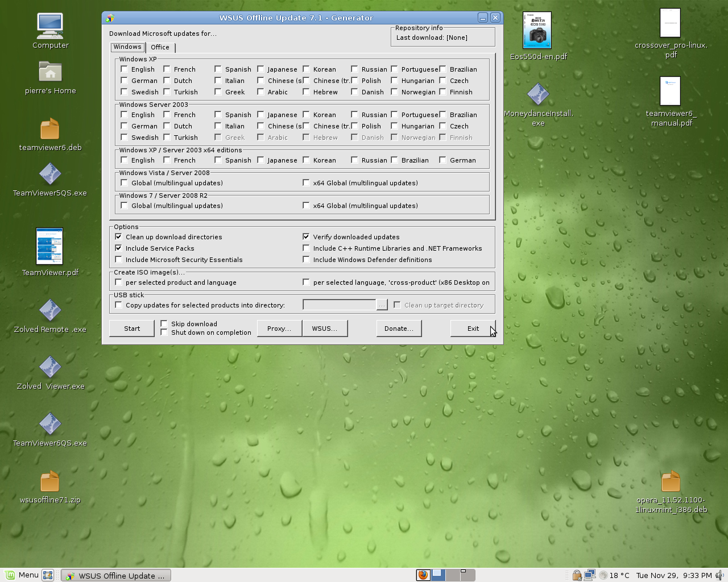This screenshot has width=728, height=582.
Task: Check x64 editions Japanese checkbox
Action: coord(260,160)
